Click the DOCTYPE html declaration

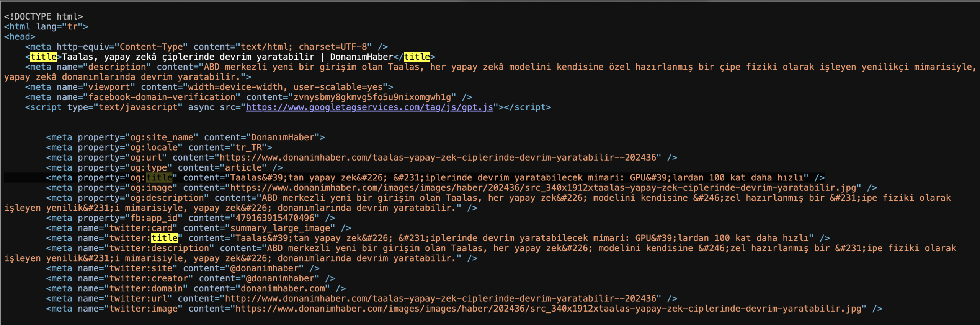43,16
